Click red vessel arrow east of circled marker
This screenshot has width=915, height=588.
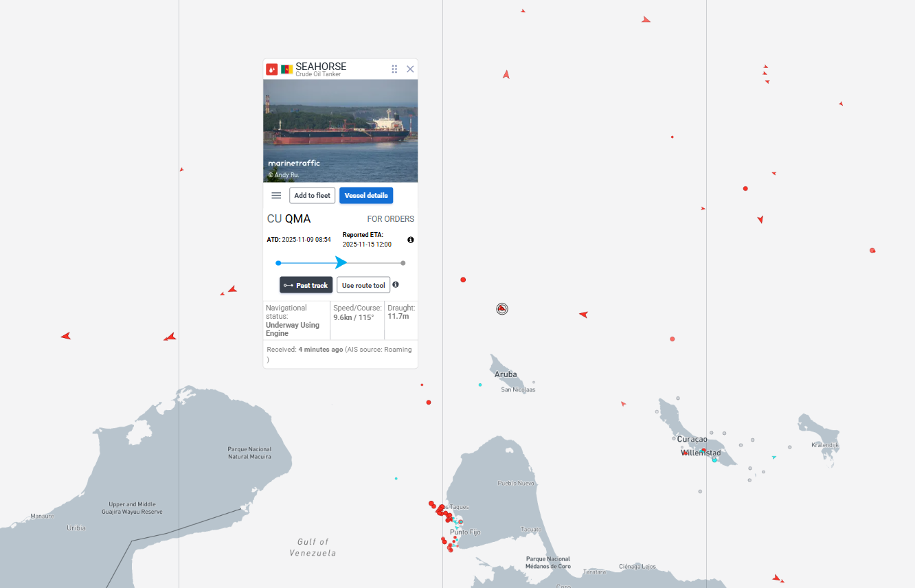583,315
